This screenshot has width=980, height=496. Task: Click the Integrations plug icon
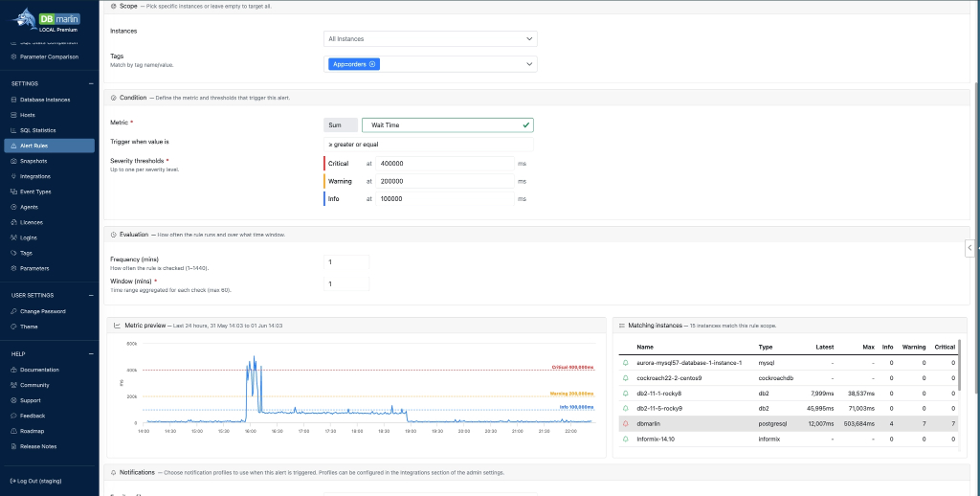tap(13, 176)
